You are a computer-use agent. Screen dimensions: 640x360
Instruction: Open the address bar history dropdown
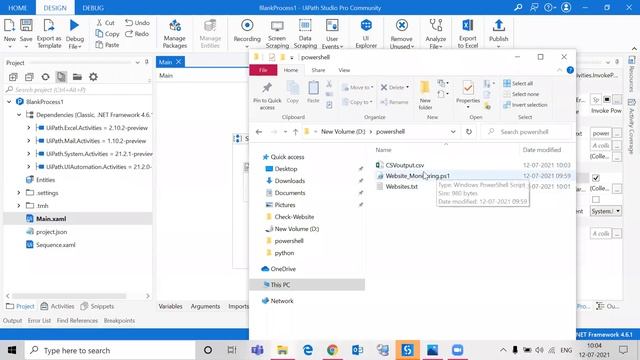click(x=453, y=132)
